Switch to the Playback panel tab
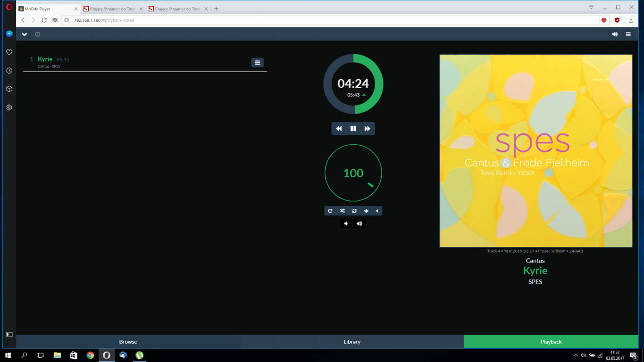The image size is (644, 362). [551, 342]
